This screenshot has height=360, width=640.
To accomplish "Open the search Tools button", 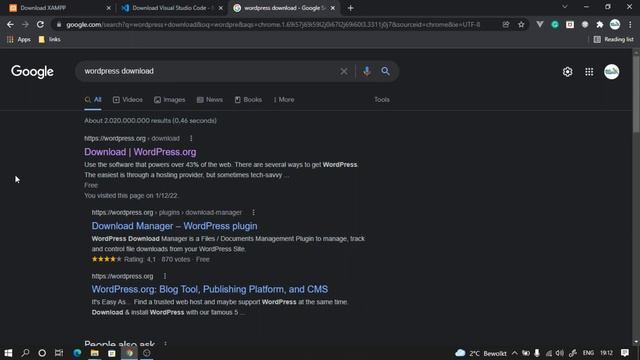I will tap(382, 100).
